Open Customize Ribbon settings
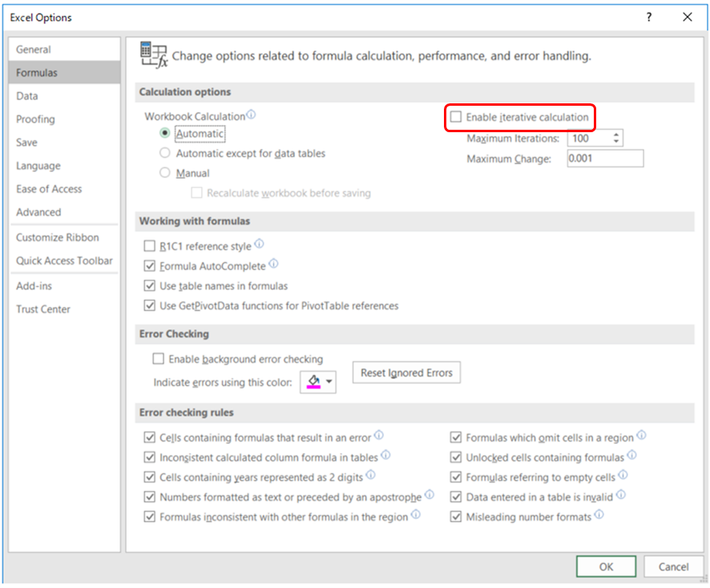Viewport: 710px width, 588px height. coord(64,238)
